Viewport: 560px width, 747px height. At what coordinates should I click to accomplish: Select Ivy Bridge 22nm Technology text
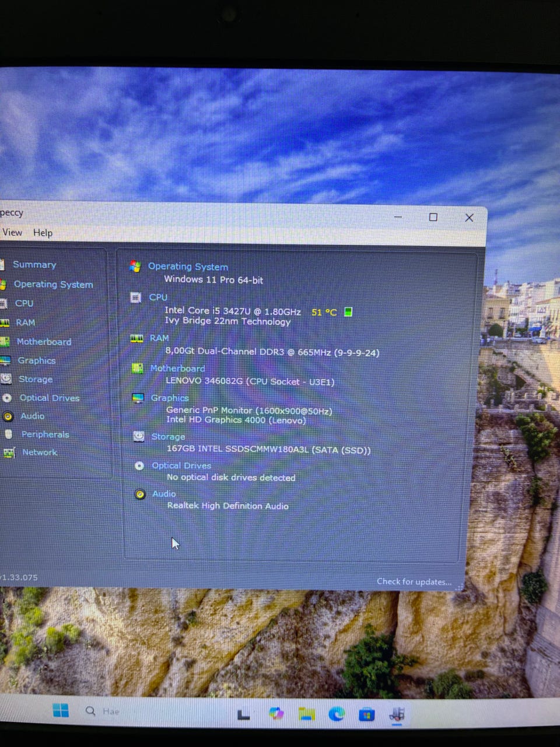[228, 322]
